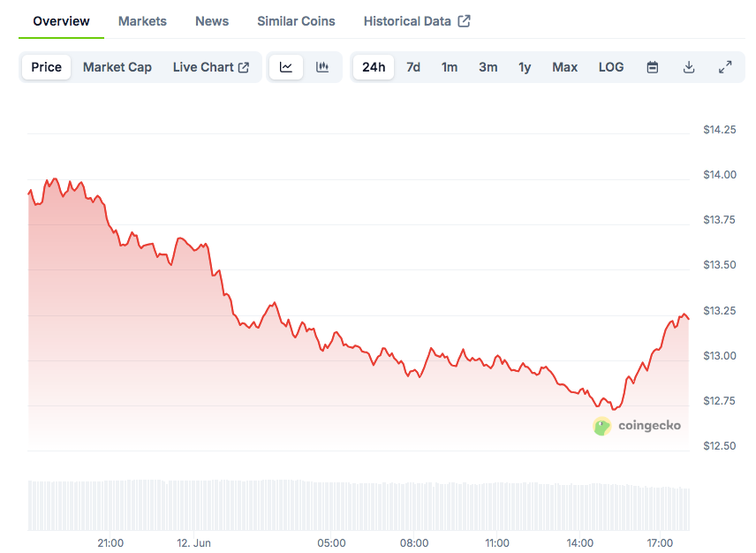Viewport: 756px width, 553px height.
Task: Select the 1m time range
Action: [450, 67]
